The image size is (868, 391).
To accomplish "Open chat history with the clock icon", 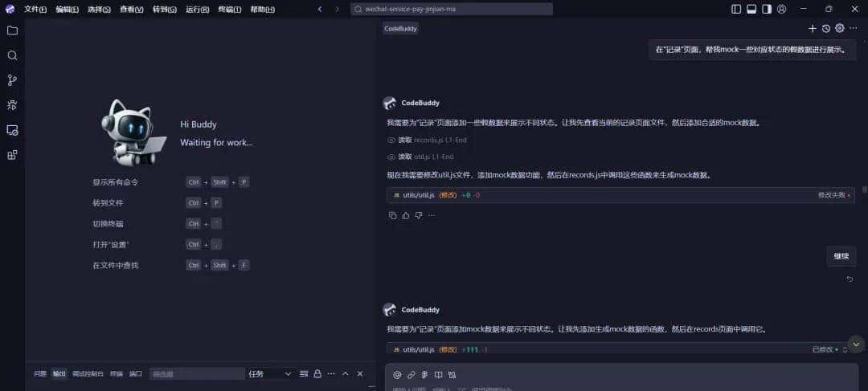I will pos(826,28).
